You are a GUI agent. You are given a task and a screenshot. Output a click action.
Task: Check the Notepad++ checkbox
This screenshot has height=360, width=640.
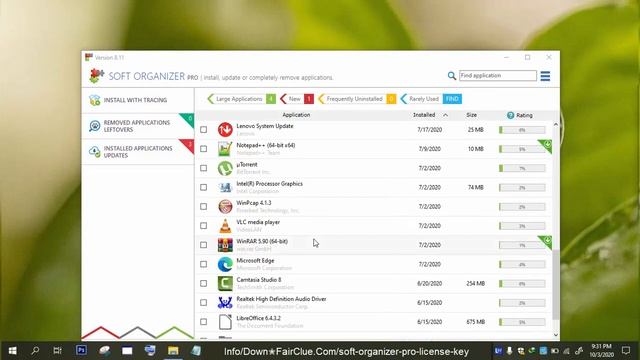pos(204,149)
